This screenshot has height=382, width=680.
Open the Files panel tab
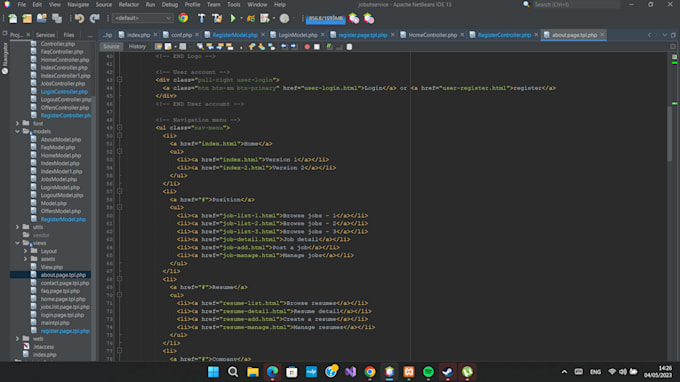click(x=69, y=35)
